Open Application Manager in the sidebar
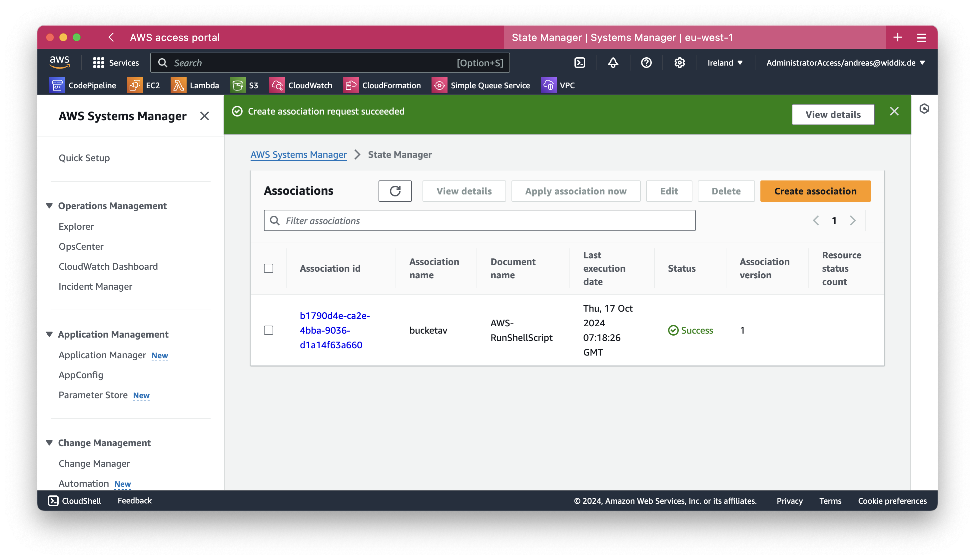975x560 pixels. [x=102, y=355]
